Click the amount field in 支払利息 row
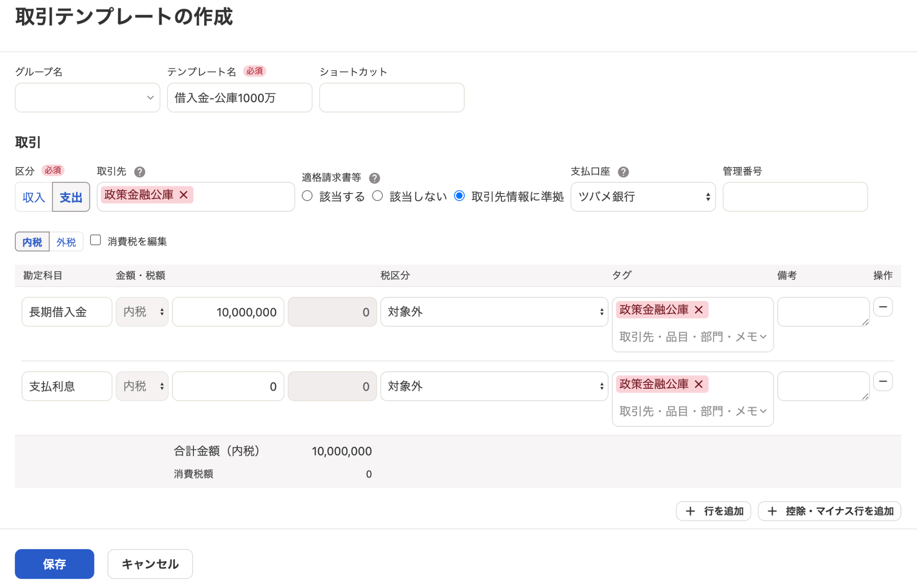The image size is (917, 588). point(228,386)
